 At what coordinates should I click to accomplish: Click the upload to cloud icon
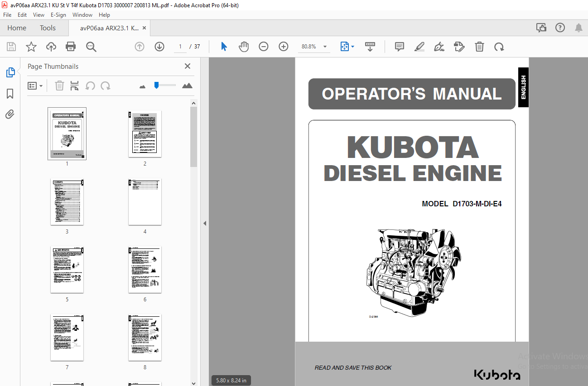51,47
